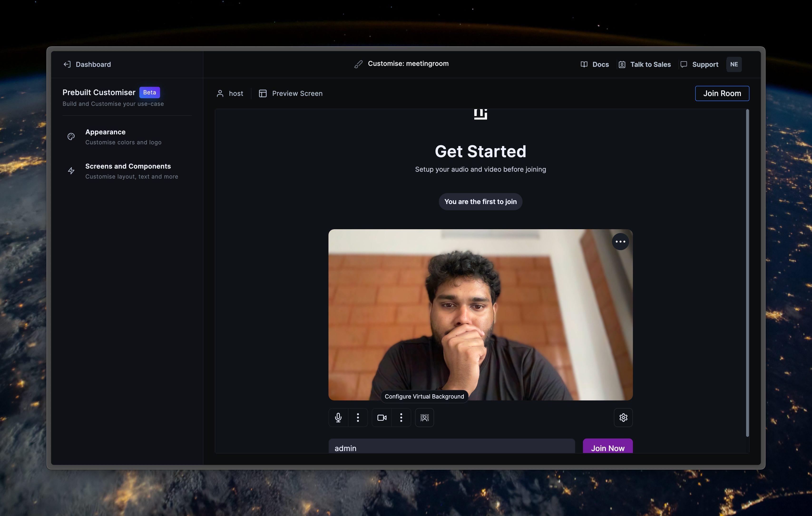Open the NE user avatar menu

(x=734, y=64)
